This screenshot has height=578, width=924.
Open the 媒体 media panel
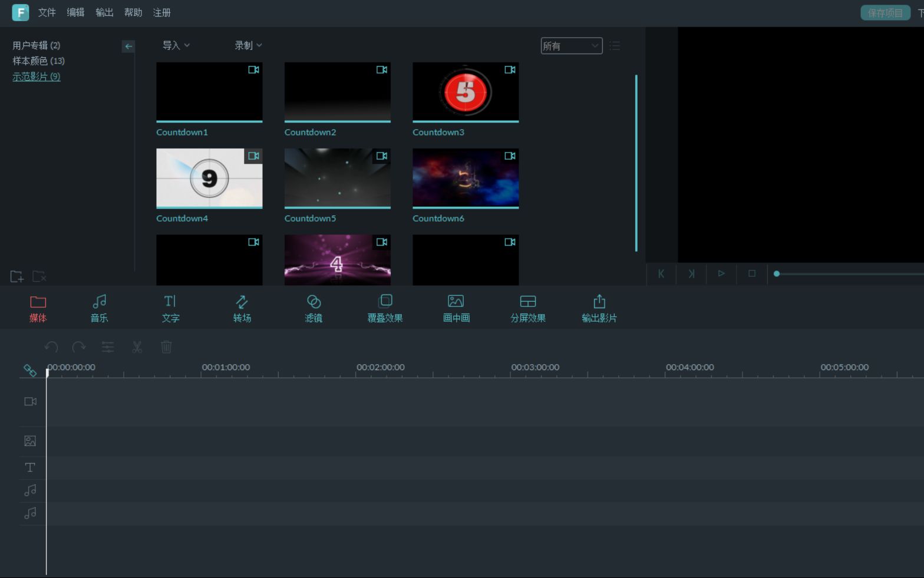38,309
